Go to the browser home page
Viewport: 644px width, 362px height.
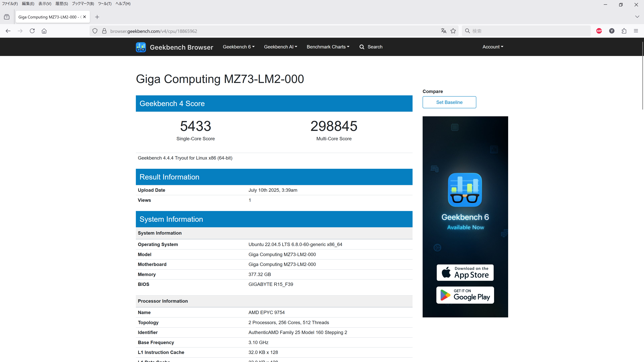[x=44, y=31]
